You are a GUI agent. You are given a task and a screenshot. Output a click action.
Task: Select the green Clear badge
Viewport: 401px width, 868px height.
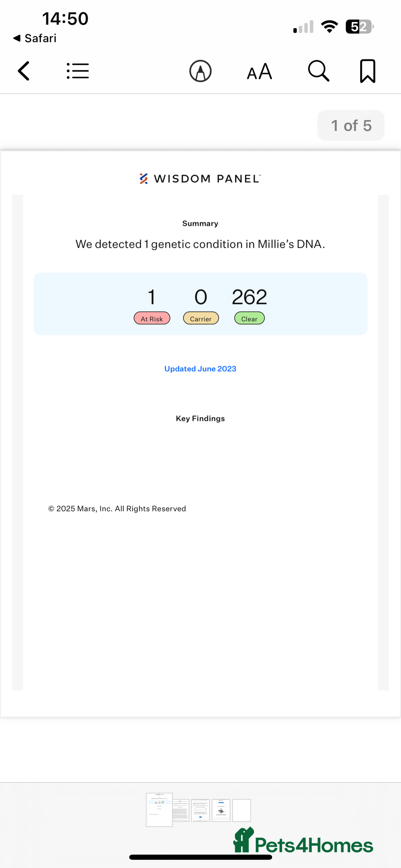250,318
